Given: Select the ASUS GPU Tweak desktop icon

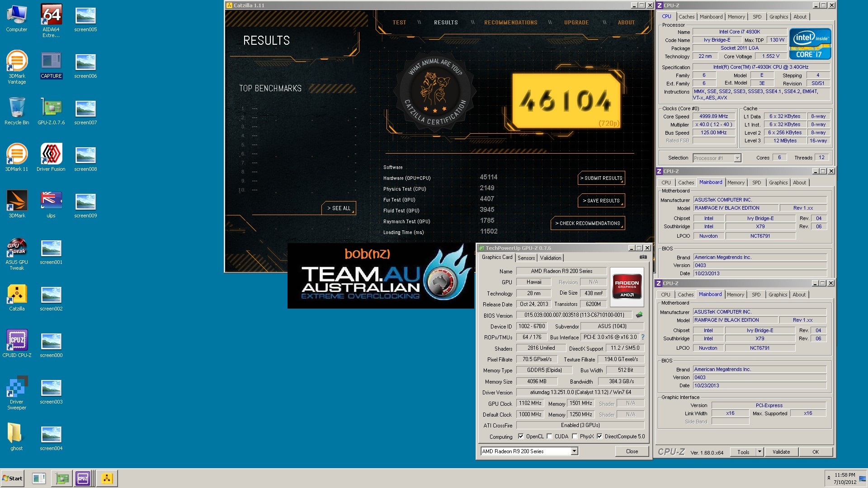Looking at the screenshot, I should point(17,253).
